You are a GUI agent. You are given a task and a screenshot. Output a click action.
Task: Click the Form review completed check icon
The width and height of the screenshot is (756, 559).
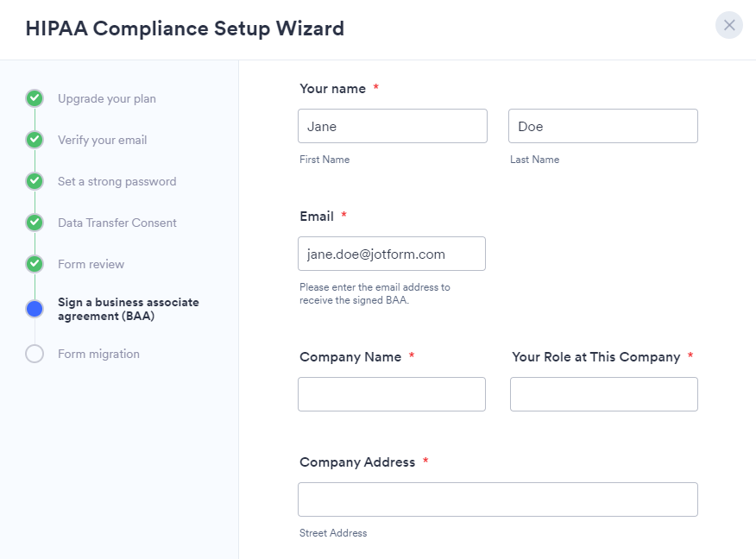pos(35,264)
